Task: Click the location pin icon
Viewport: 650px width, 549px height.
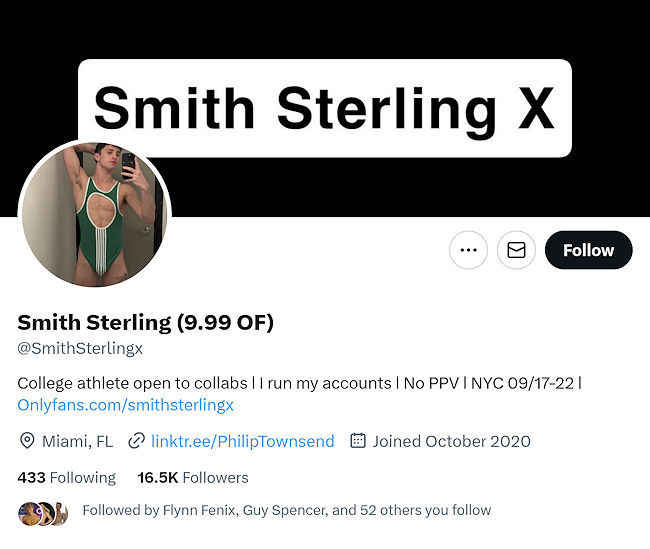Action: click(x=27, y=441)
